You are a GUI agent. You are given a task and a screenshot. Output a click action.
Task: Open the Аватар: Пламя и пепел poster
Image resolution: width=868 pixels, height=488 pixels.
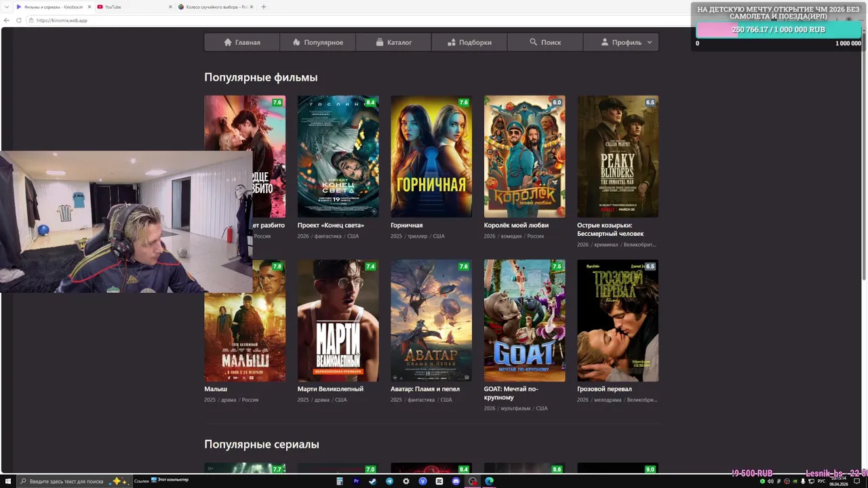click(x=431, y=321)
